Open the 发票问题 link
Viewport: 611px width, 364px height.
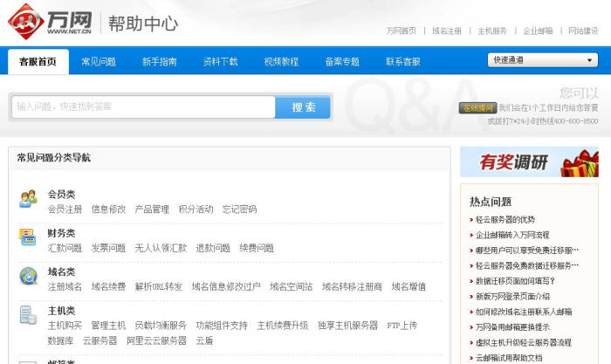(x=108, y=248)
